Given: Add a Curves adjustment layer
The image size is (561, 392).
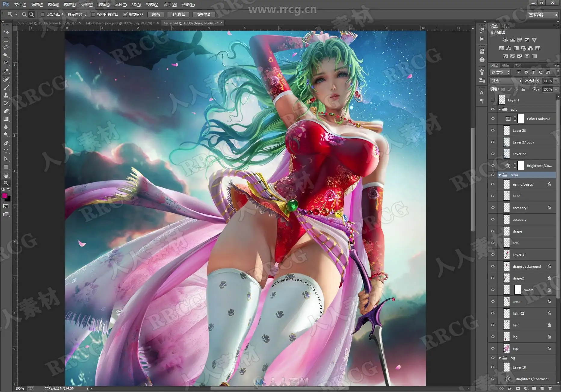Looking at the screenshot, I should click(519, 40).
